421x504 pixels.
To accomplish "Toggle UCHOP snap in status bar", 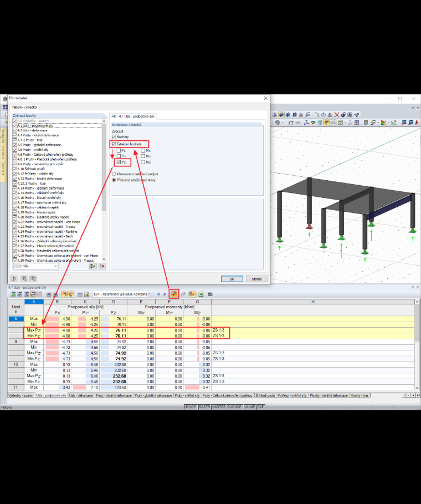I will pos(190,407).
